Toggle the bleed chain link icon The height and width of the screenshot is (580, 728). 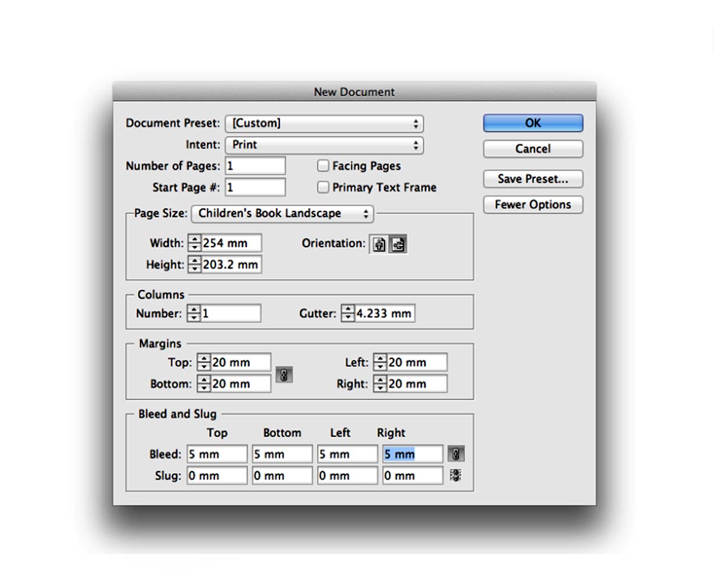pos(456,454)
